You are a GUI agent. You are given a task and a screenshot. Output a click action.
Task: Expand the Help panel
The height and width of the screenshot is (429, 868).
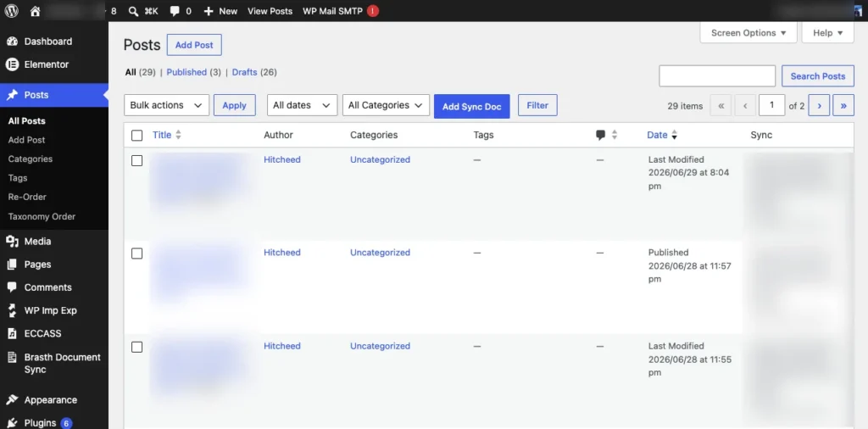tap(827, 33)
